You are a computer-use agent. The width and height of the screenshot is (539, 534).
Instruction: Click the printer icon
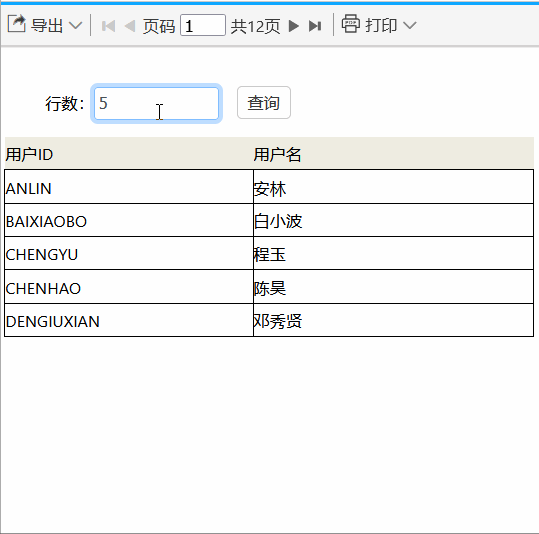pyautogui.click(x=351, y=24)
